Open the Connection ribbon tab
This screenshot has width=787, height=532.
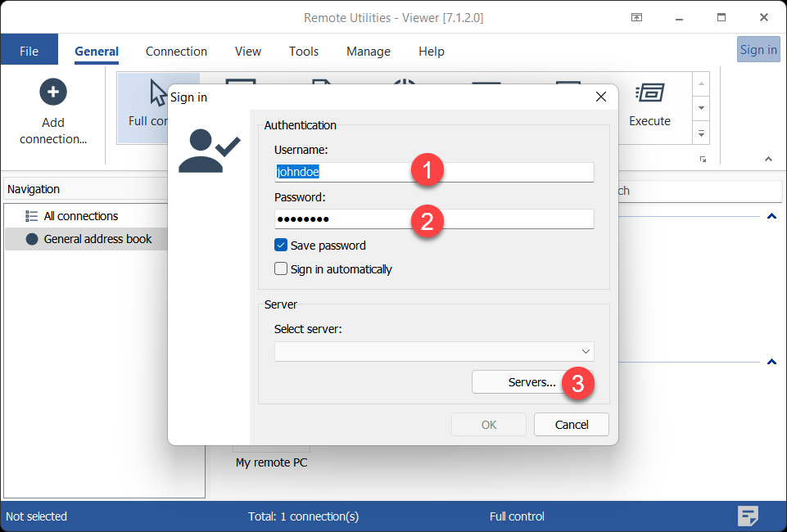(x=176, y=51)
